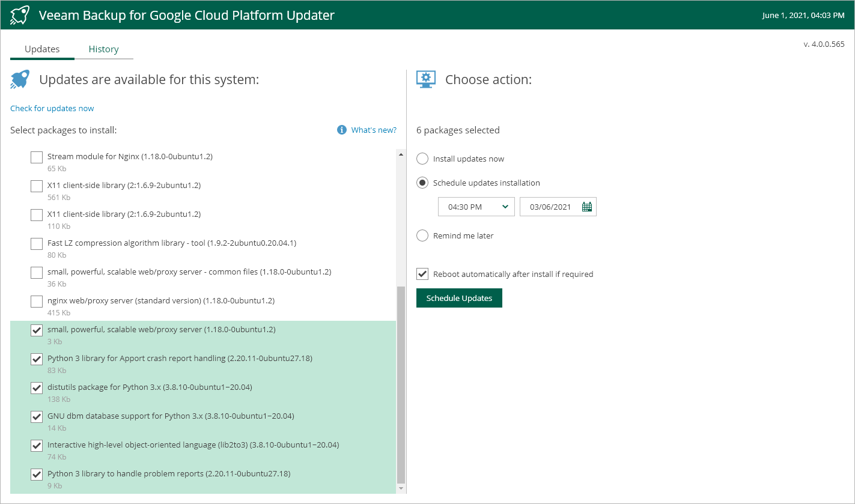Image resolution: width=855 pixels, height=504 pixels.
Task: Click the 6 packages selected text
Action: pyautogui.click(x=458, y=130)
